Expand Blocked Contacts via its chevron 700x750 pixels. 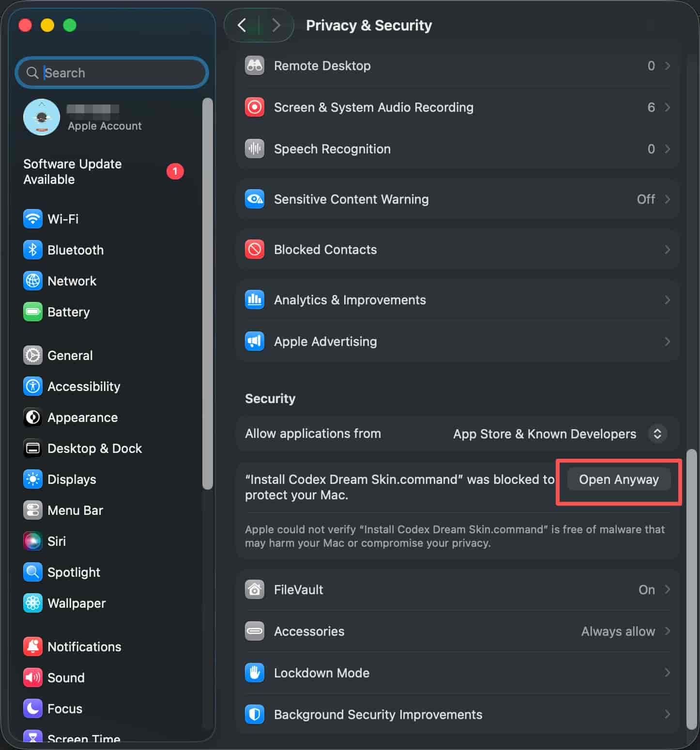pyautogui.click(x=668, y=249)
